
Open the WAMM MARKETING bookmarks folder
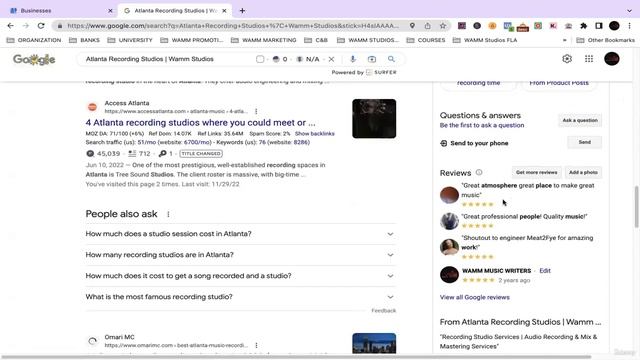[264, 40]
